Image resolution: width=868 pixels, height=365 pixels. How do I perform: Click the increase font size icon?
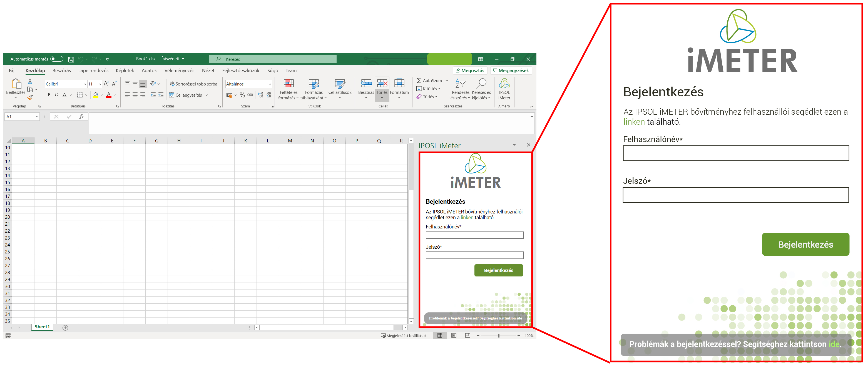tap(106, 84)
